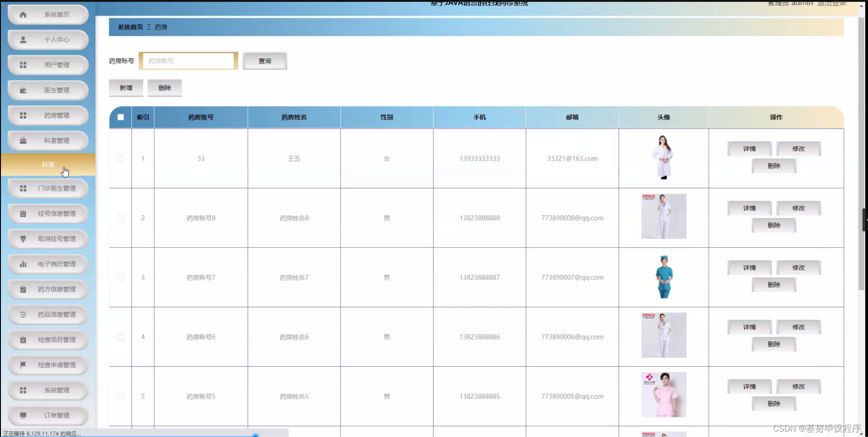Expand the 药方信息管理 menu

click(x=48, y=290)
